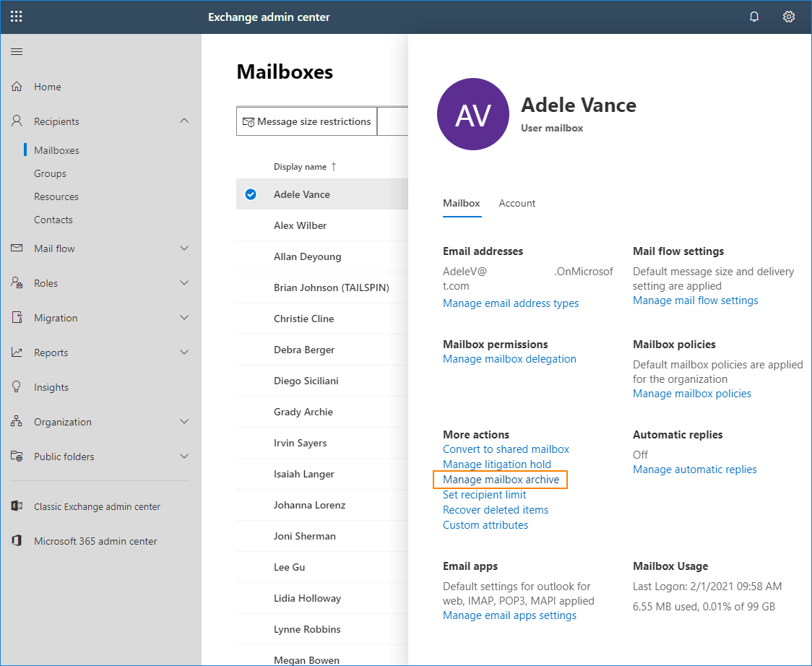Click Message size restrictions button
812x666 pixels.
pyautogui.click(x=306, y=121)
